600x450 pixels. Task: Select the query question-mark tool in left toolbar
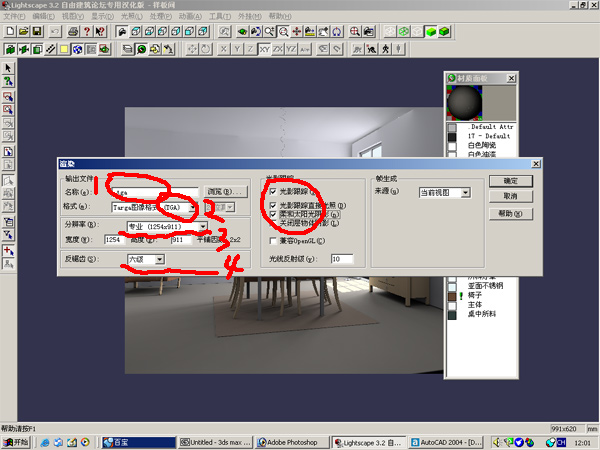pos(8,82)
